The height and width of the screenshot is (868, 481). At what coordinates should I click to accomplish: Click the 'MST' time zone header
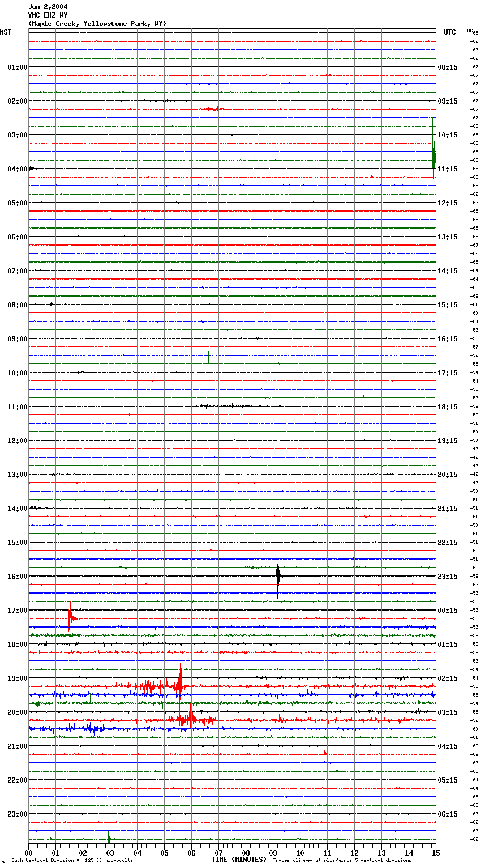(6, 32)
